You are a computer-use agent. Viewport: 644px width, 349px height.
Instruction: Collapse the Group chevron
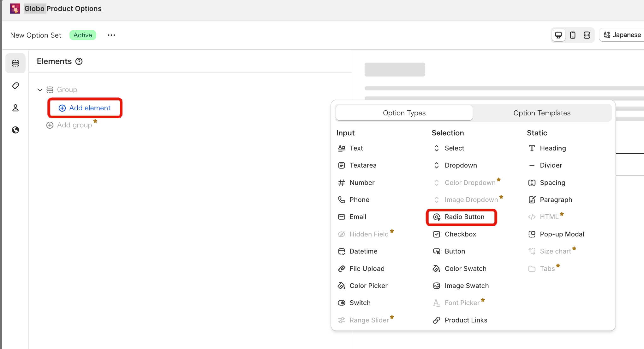(40, 90)
